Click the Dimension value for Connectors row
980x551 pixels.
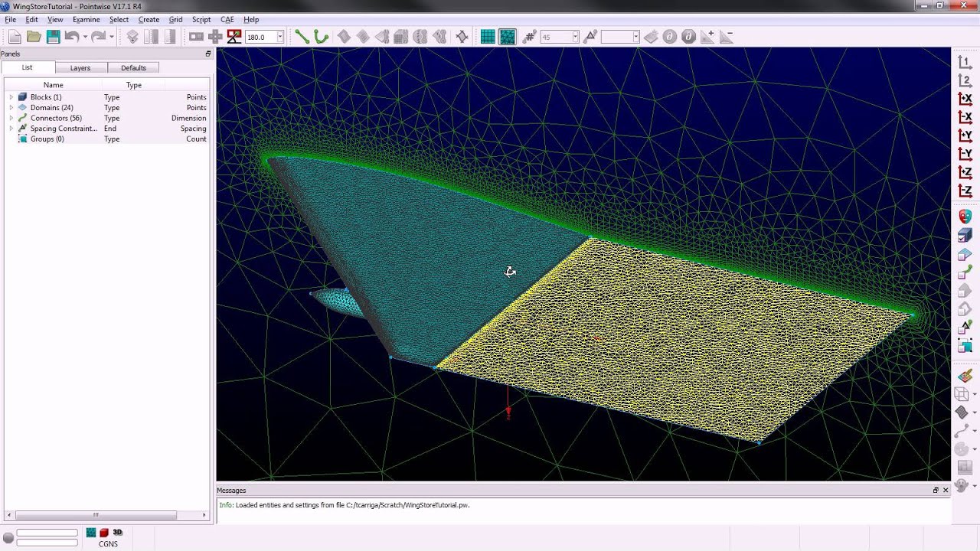[x=188, y=119]
